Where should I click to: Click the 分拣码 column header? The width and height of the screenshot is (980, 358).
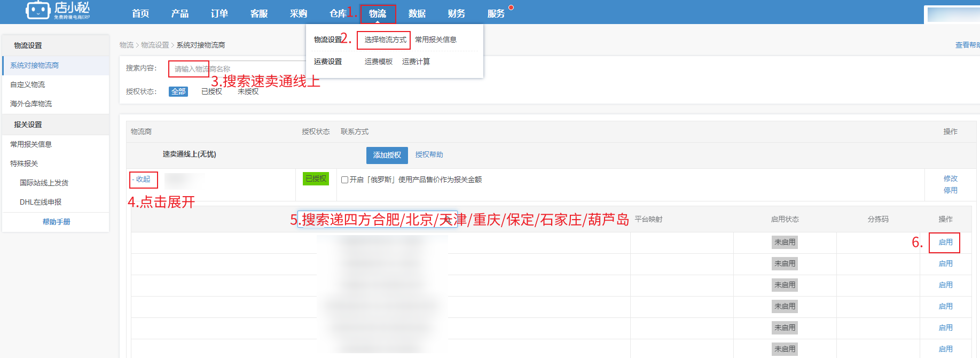click(x=878, y=219)
